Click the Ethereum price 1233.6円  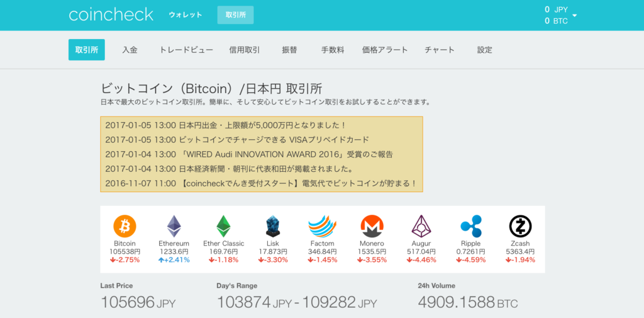coord(174,251)
